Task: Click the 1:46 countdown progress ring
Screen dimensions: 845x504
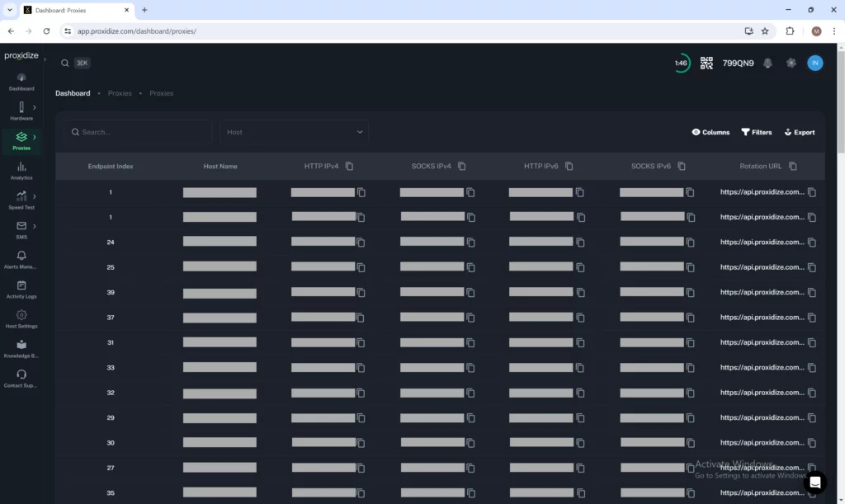Action: pos(681,63)
